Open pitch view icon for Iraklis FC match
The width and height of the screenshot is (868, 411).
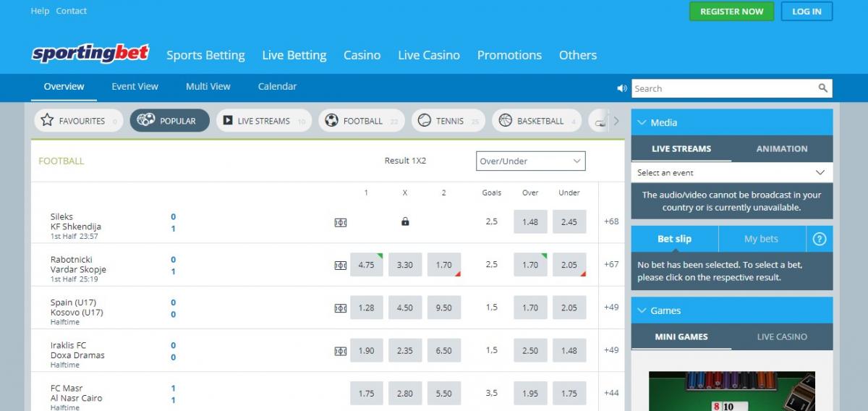point(341,351)
